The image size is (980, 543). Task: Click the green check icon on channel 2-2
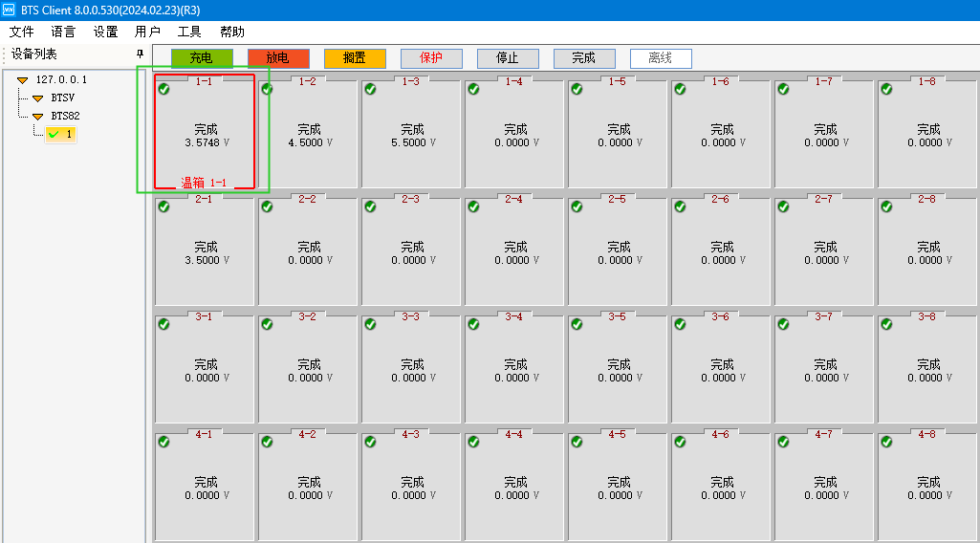pyautogui.click(x=267, y=206)
